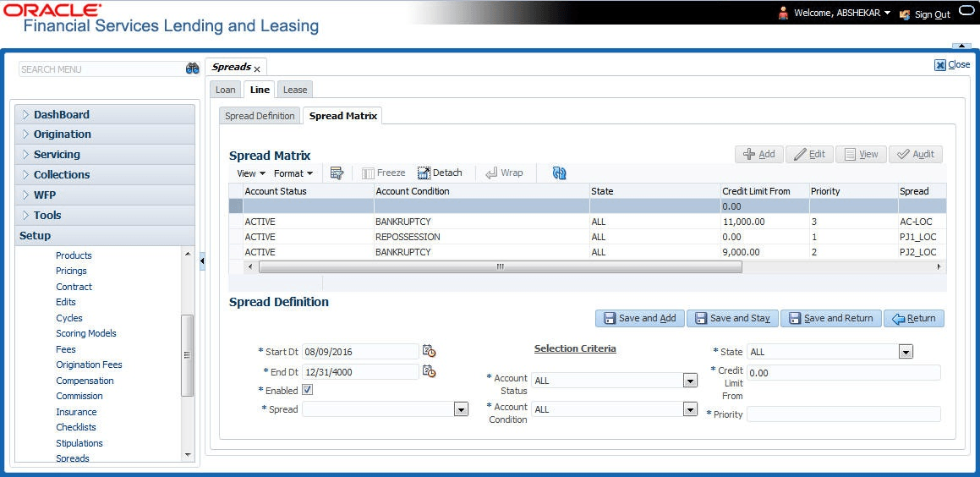Open the View menu in table toolbar

(251, 173)
